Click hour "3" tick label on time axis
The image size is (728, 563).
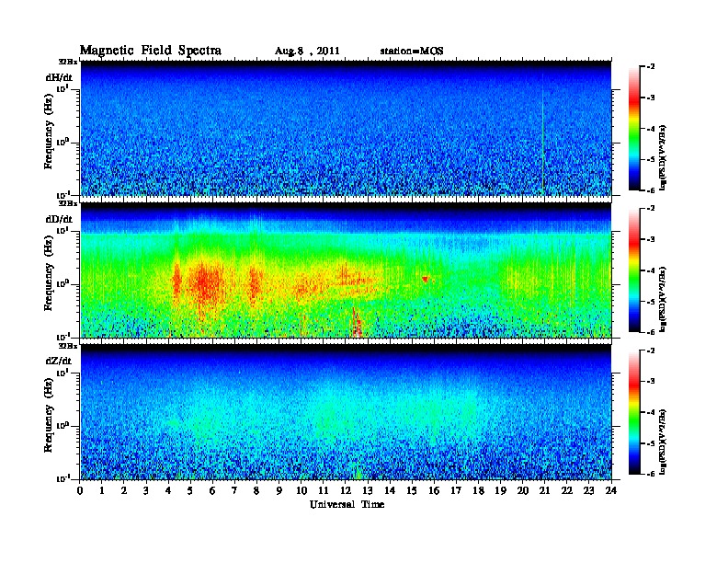tap(146, 491)
